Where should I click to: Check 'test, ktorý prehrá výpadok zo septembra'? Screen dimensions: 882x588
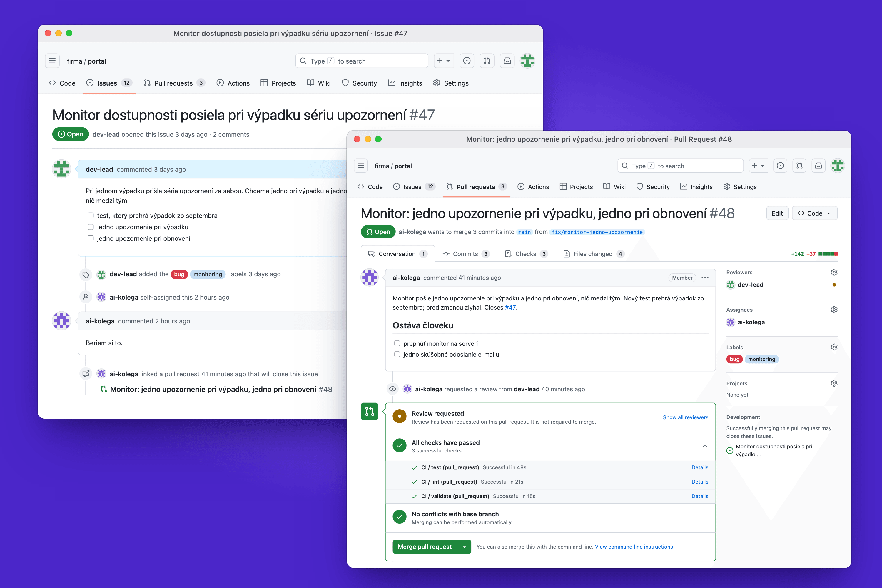click(x=90, y=216)
